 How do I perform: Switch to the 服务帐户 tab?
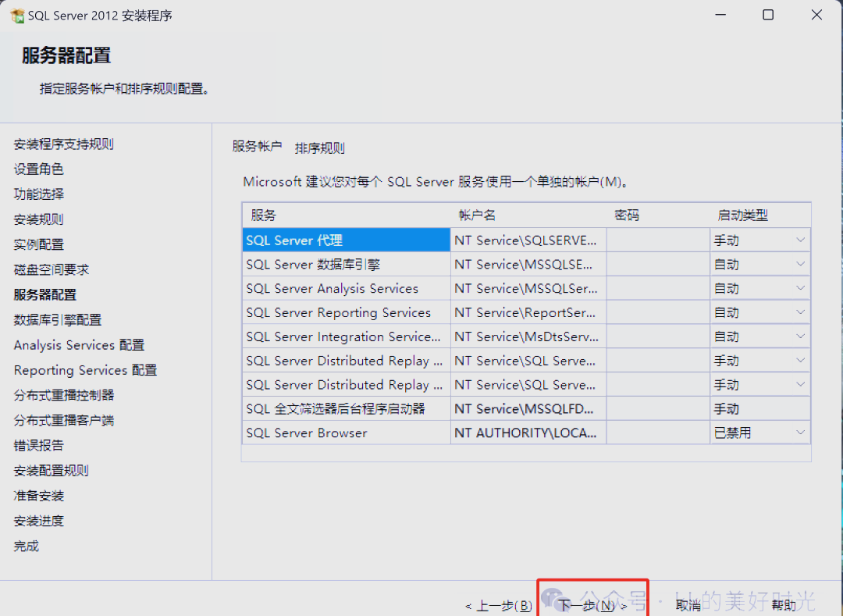click(x=257, y=146)
